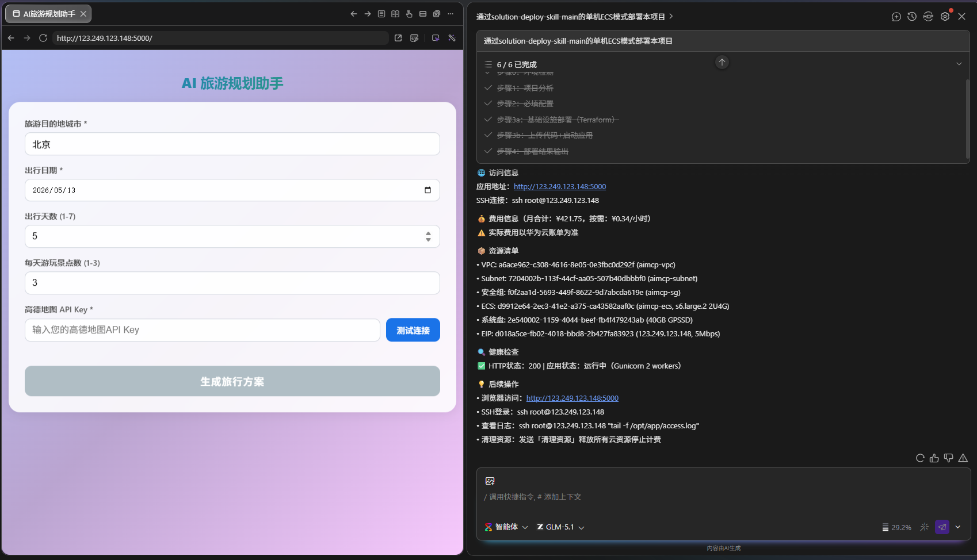
Task: Open the document-view icon in the tab bar
Action: pyautogui.click(x=381, y=14)
